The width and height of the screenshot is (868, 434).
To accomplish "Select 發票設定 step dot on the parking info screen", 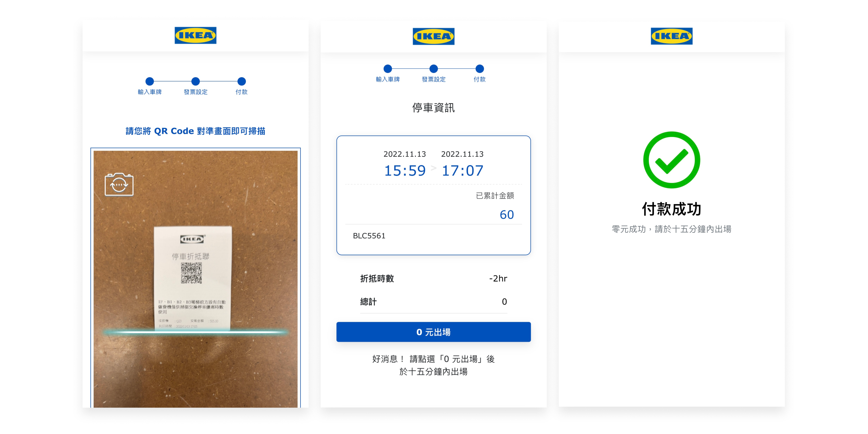I will click(x=434, y=69).
